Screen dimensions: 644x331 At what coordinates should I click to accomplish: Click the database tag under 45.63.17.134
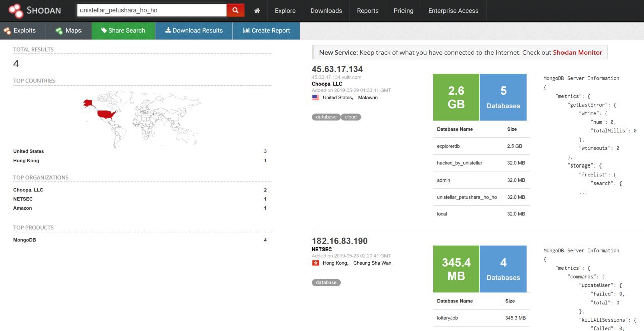(x=326, y=117)
